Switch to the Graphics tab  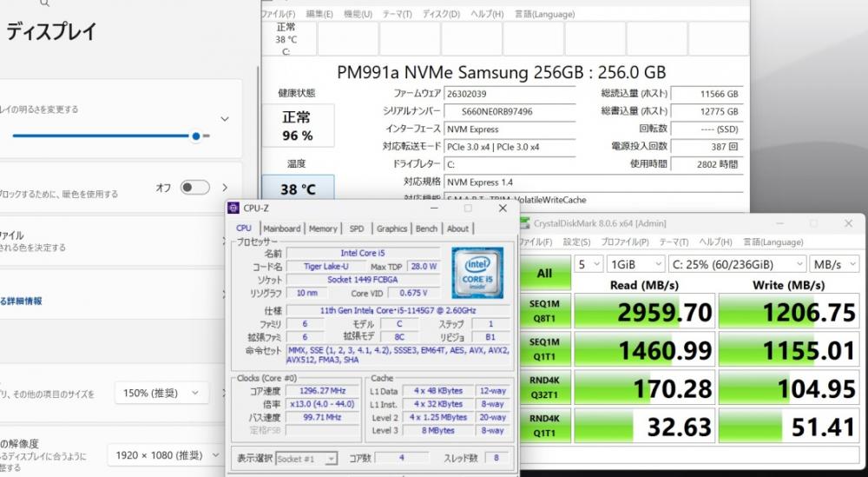(x=392, y=229)
